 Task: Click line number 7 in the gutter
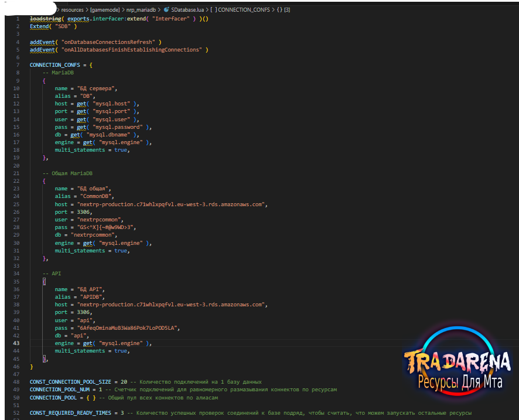click(x=18, y=65)
